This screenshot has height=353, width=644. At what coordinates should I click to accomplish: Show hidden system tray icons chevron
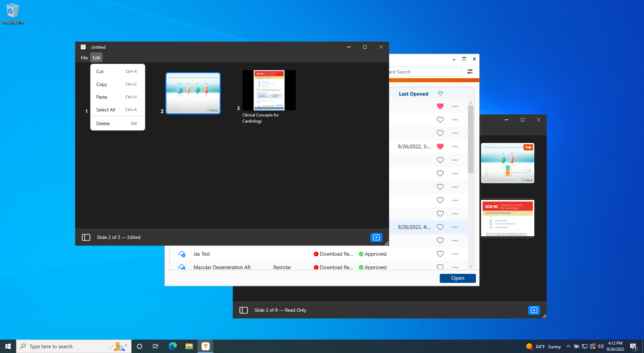[x=568, y=346]
